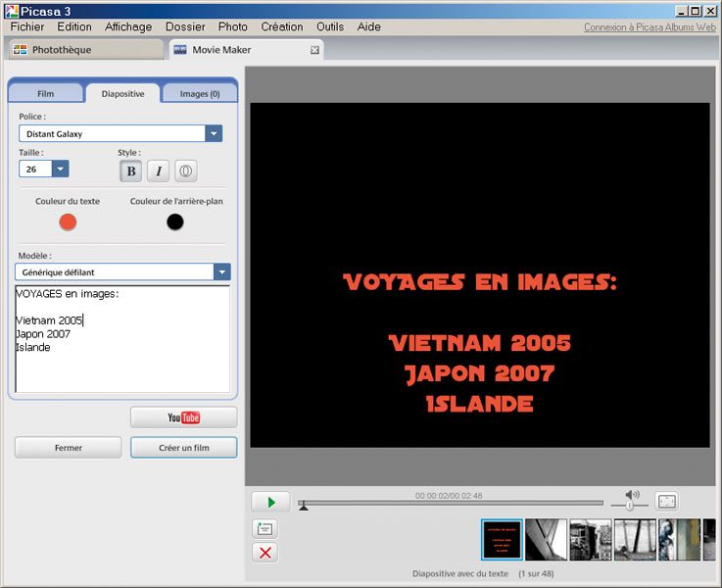Select the fourth filmstrip thumbnail

point(635,540)
